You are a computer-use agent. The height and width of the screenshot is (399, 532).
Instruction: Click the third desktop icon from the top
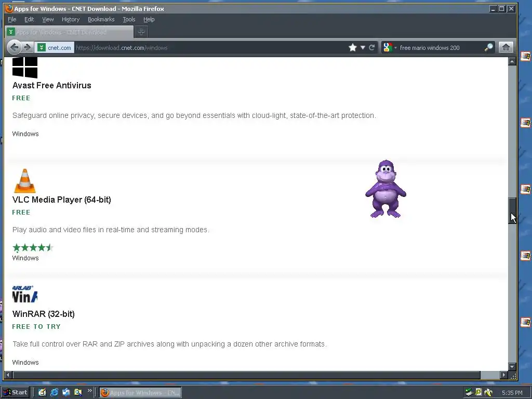click(x=525, y=189)
